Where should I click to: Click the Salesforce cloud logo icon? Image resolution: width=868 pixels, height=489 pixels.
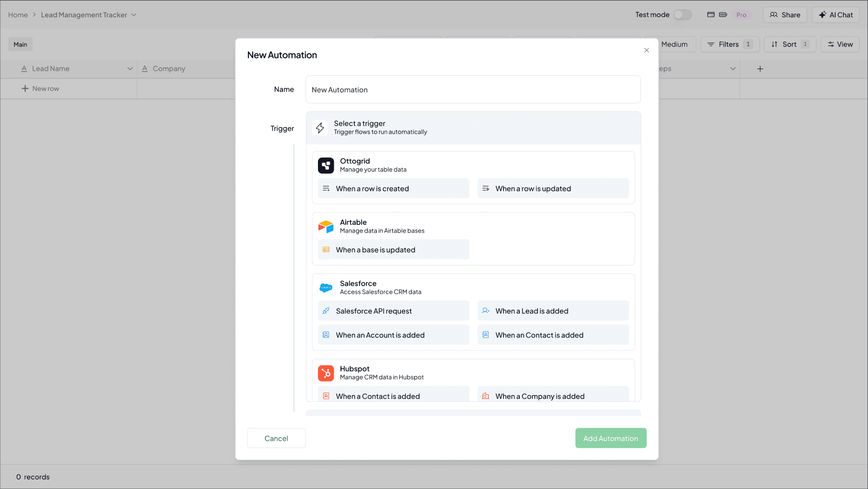[326, 288]
